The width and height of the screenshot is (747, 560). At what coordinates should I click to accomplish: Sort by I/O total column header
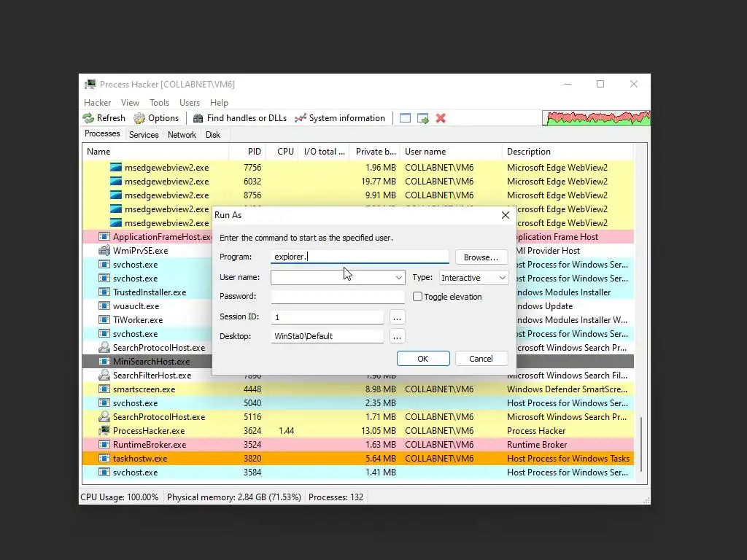pos(324,152)
